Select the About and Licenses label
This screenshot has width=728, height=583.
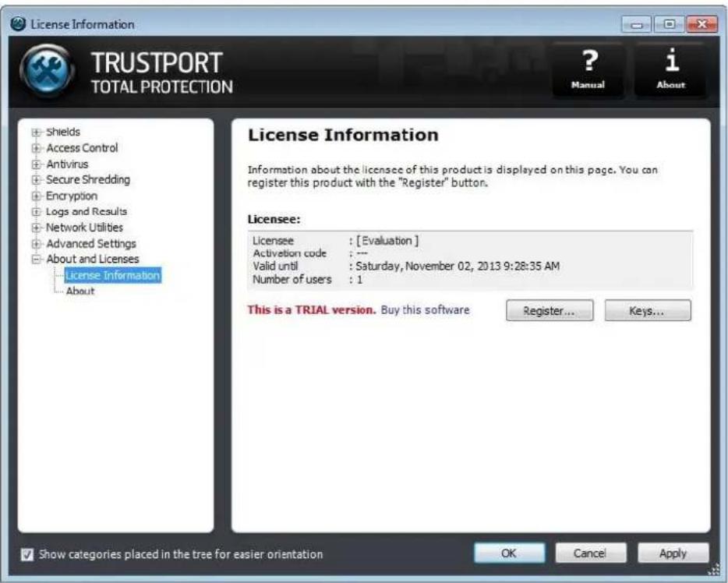tap(93, 259)
